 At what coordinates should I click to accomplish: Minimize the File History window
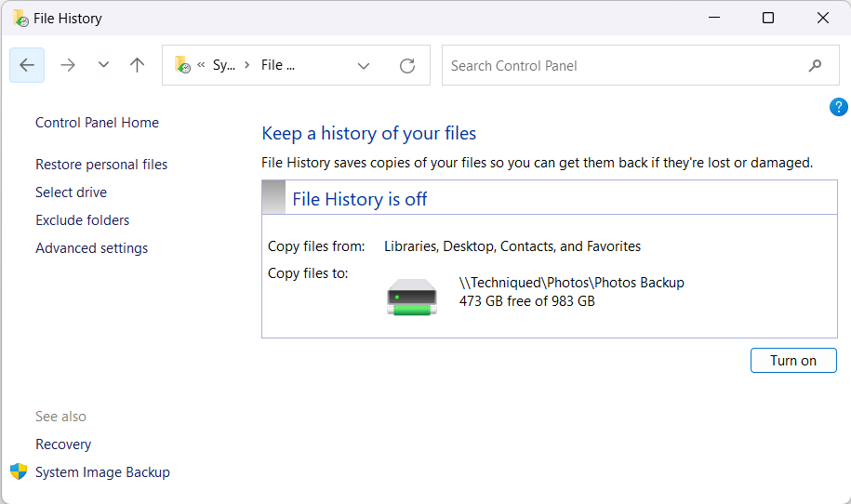point(714,18)
